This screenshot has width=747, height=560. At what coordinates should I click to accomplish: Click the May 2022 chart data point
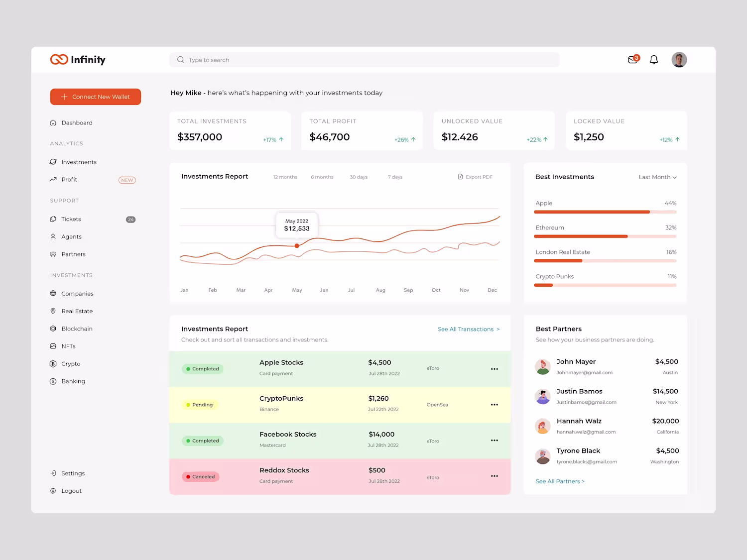297,246
